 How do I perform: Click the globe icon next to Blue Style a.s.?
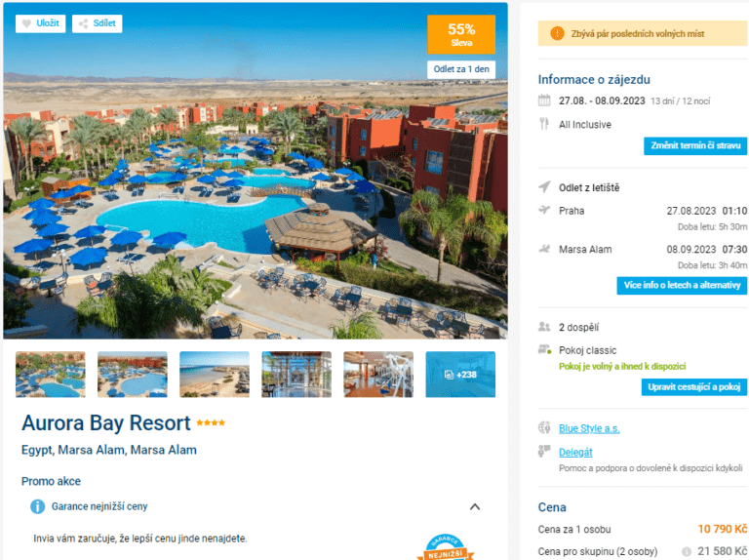[x=544, y=427]
